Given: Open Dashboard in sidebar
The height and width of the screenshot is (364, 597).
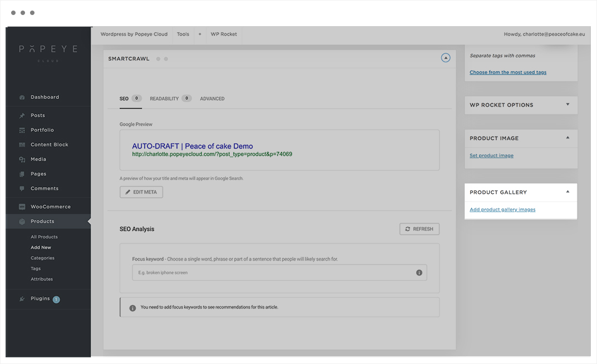Looking at the screenshot, I should pos(45,97).
